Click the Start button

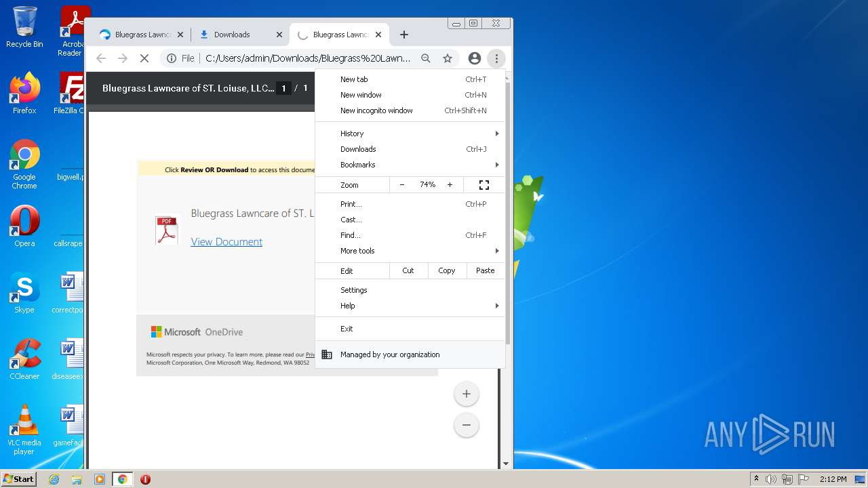(x=18, y=479)
